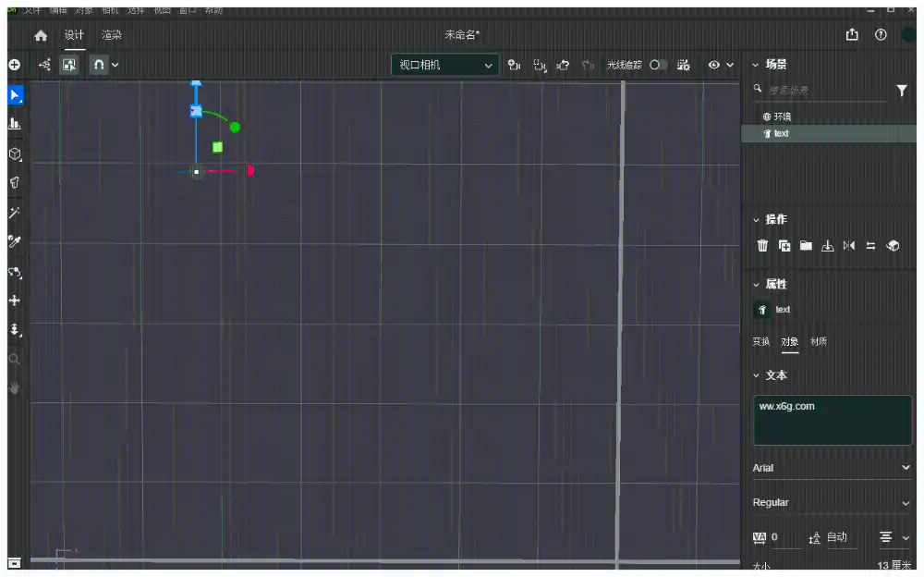Collapse the 操作 panel section
The width and height of the screenshot is (924, 577).
click(x=756, y=220)
